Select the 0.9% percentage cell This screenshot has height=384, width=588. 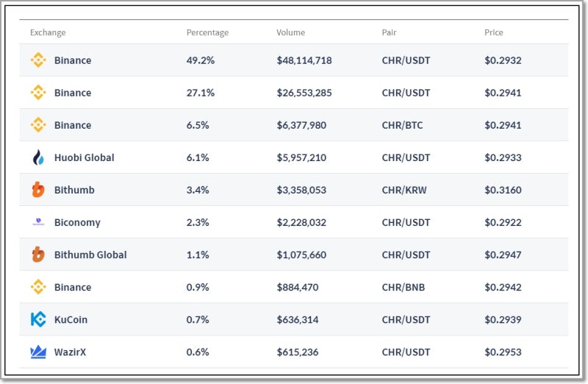coord(198,287)
